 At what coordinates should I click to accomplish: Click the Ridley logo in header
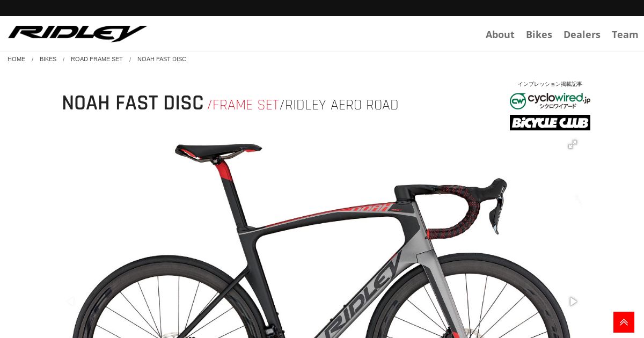pos(78,33)
